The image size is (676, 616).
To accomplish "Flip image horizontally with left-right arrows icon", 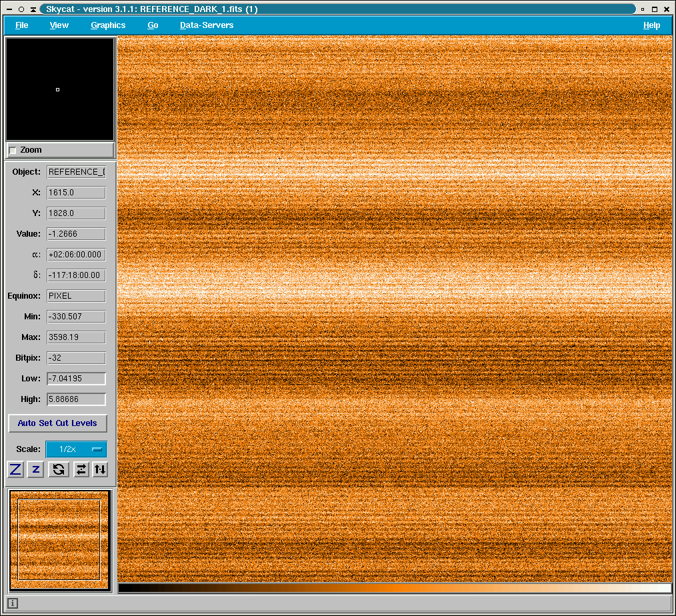I will click(x=81, y=469).
